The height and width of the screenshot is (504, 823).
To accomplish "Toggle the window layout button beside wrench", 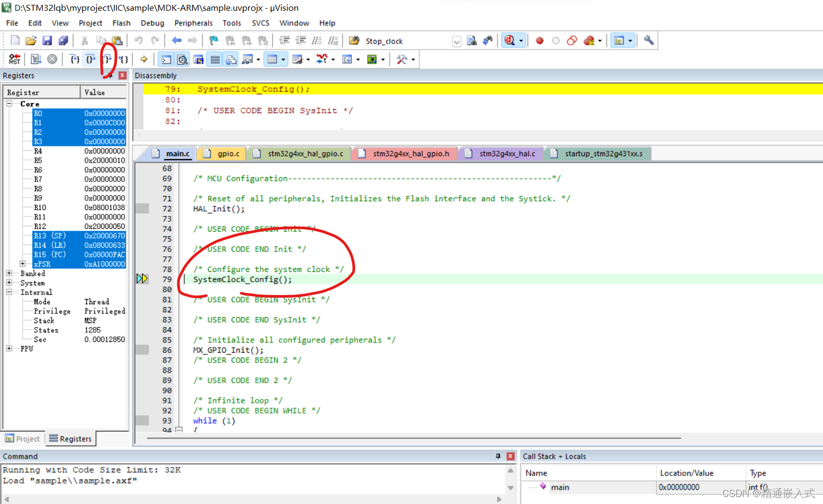I will [619, 40].
